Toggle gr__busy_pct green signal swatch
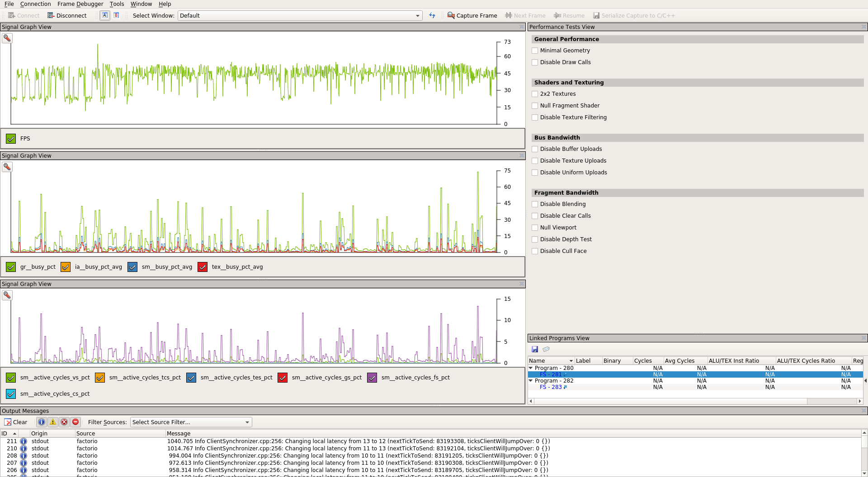The width and height of the screenshot is (868, 477). pos(11,267)
